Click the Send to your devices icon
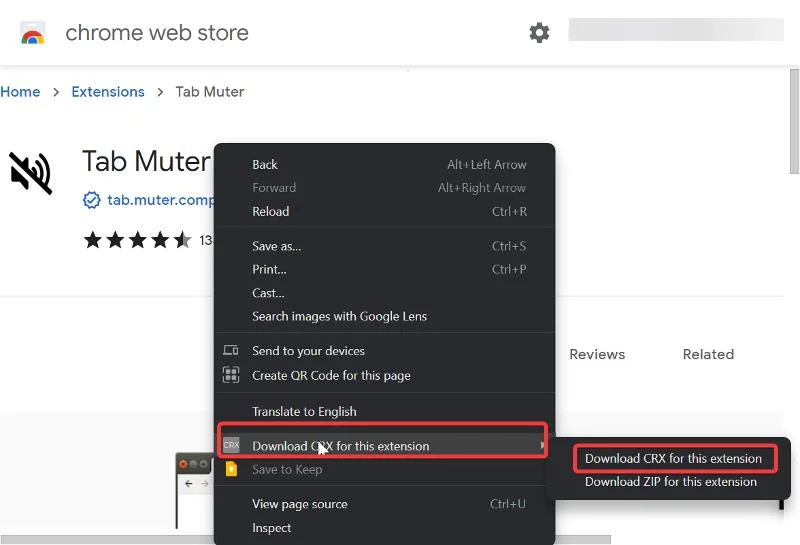 click(231, 351)
